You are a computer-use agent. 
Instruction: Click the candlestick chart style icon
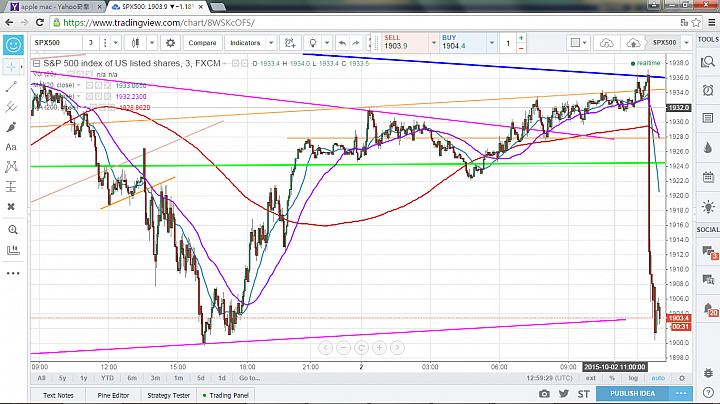pos(135,43)
